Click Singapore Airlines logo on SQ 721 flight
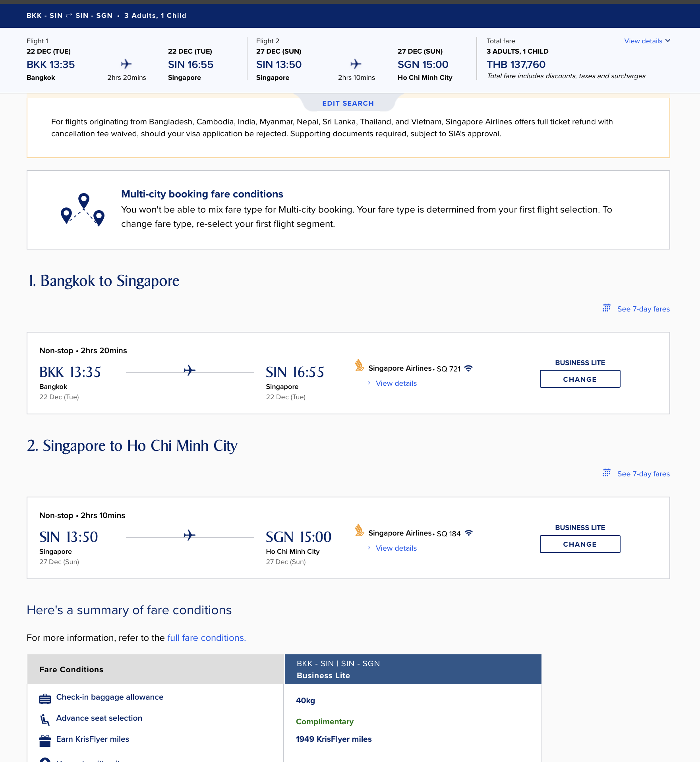Image resolution: width=700 pixels, height=762 pixels. coord(360,366)
